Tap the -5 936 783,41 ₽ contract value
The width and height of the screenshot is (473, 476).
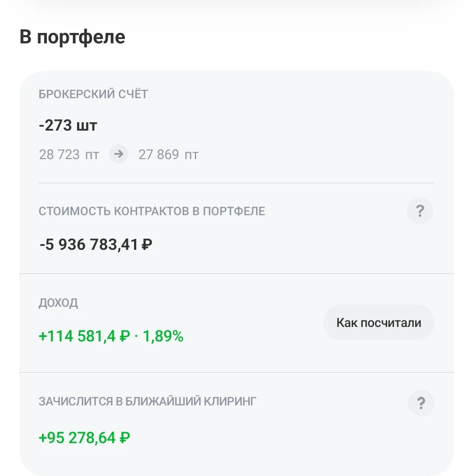pyautogui.click(x=96, y=245)
